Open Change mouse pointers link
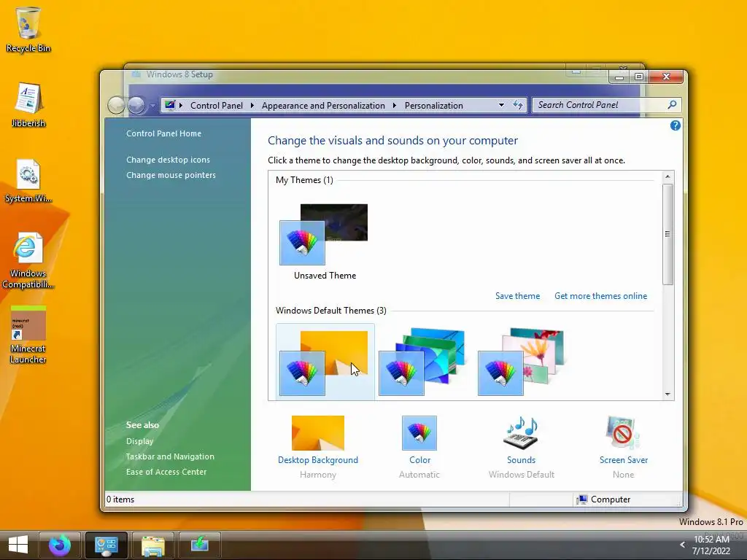 [171, 175]
